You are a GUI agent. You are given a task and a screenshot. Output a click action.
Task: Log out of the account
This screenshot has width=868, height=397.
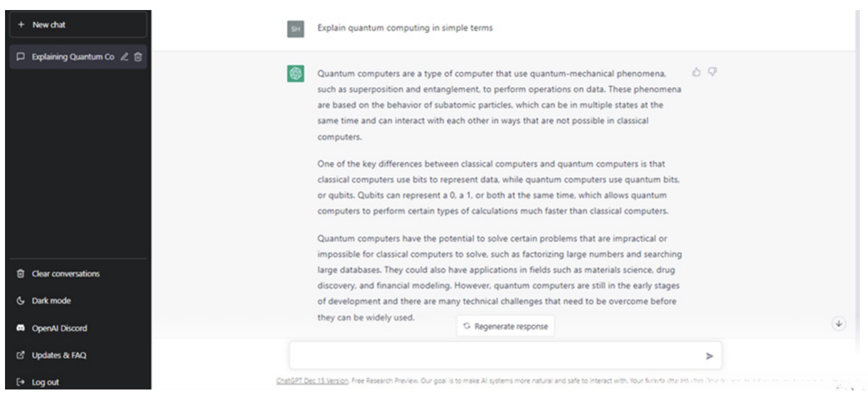click(x=43, y=382)
